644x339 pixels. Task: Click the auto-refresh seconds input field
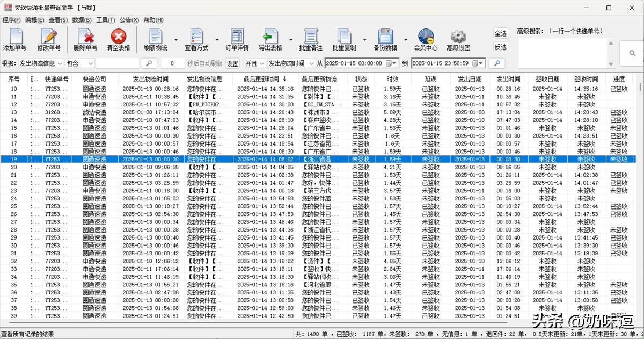(172, 63)
